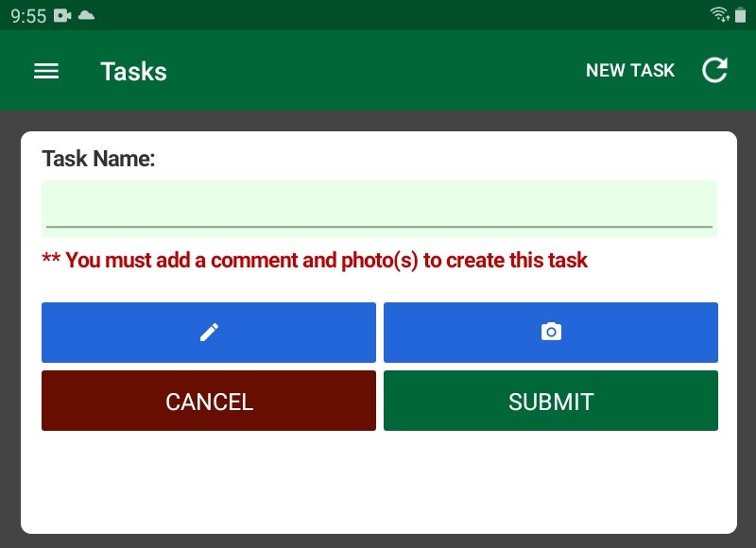The image size is (756, 548).
Task: Tap the battery indicator icon
Action: click(740, 15)
